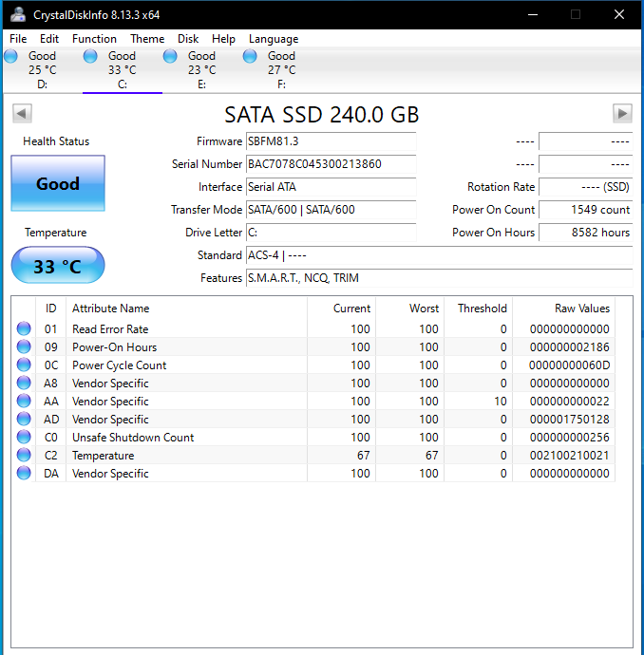Click status orb for A8 Vendor Specific row
Viewport: 644px width, 655px height.
tap(24, 383)
